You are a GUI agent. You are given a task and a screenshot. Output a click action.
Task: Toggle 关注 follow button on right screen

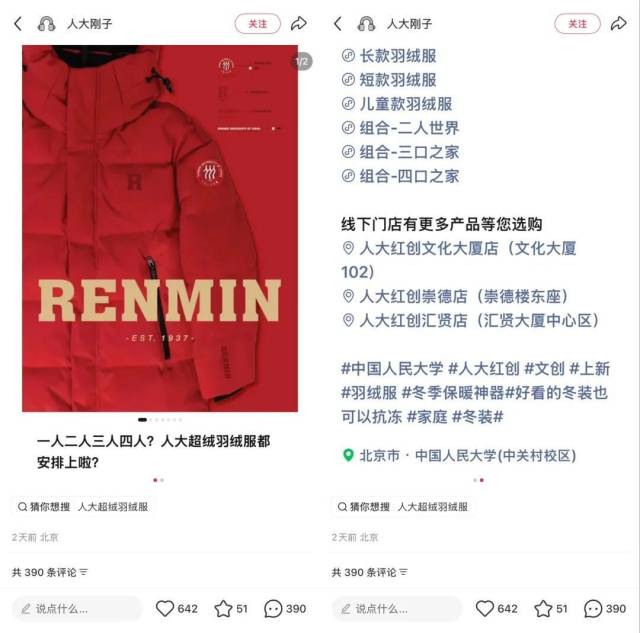(578, 24)
